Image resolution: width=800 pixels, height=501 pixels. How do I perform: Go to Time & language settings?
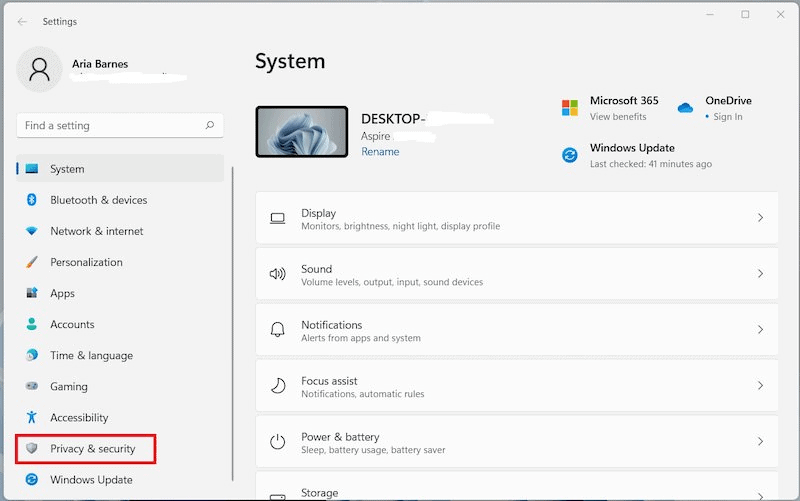91,355
